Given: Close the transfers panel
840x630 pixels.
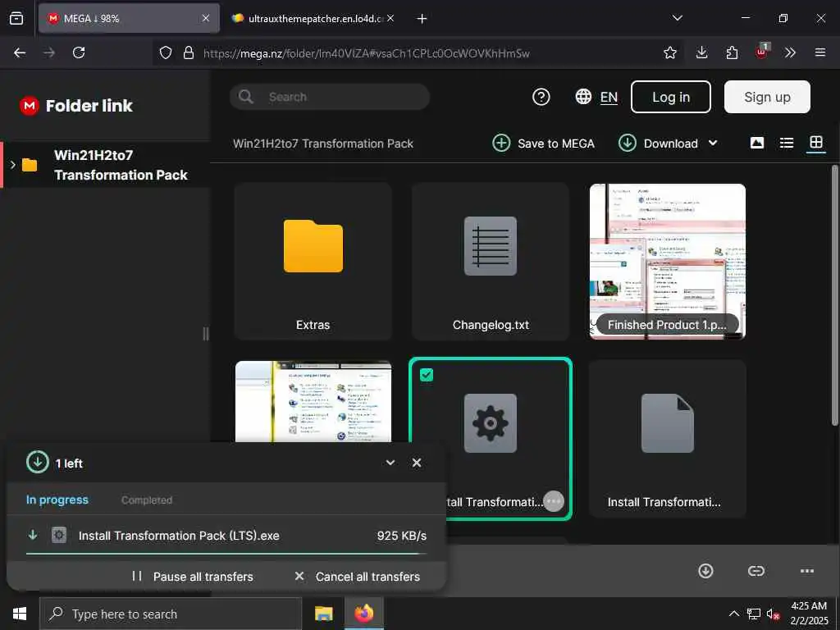Looking at the screenshot, I should pyautogui.click(x=417, y=463).
